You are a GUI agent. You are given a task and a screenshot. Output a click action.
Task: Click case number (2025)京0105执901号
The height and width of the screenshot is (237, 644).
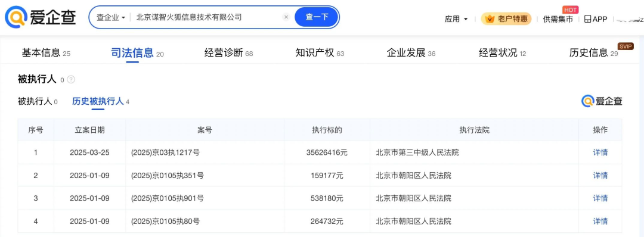tap(167, 198)
